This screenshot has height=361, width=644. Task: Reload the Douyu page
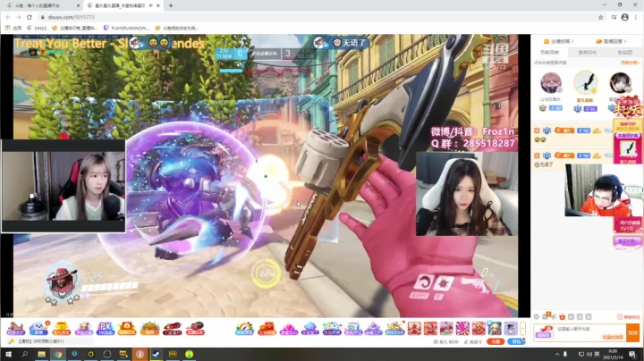30,17
